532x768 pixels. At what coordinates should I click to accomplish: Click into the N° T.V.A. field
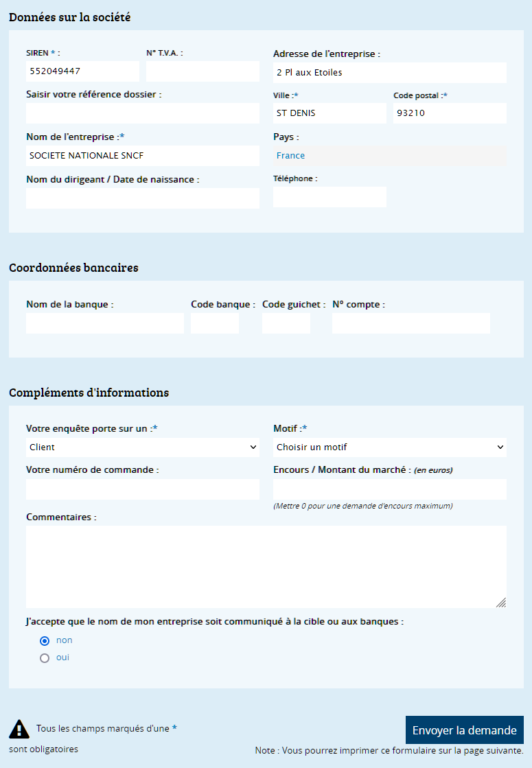point(203,71)
